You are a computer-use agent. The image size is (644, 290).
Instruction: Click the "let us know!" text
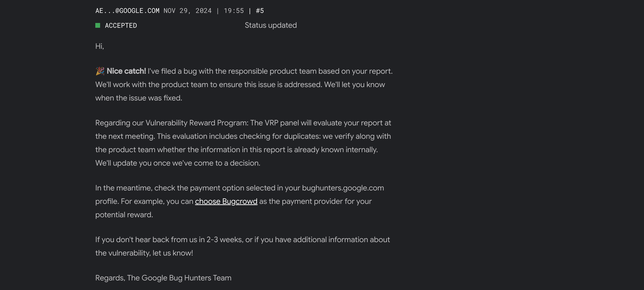172,253
